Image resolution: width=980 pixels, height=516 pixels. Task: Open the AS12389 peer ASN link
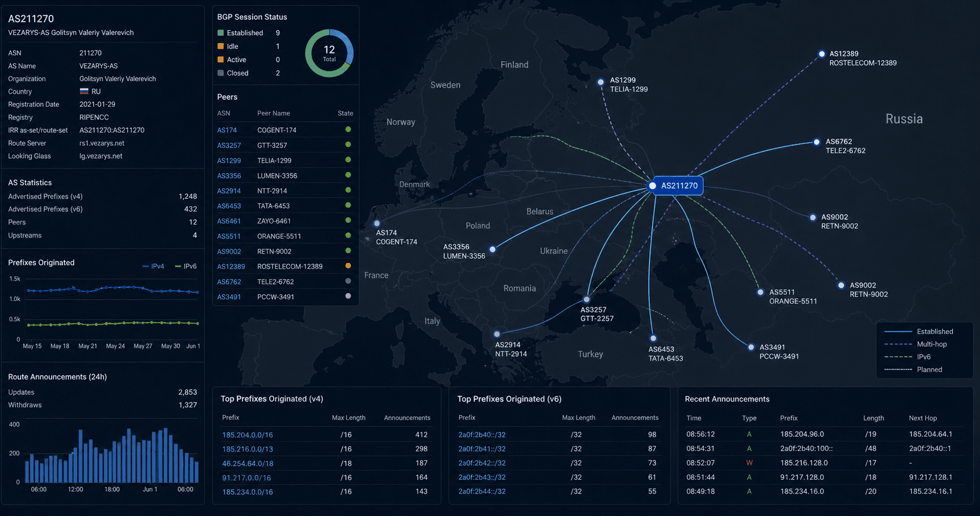point(231,267)
